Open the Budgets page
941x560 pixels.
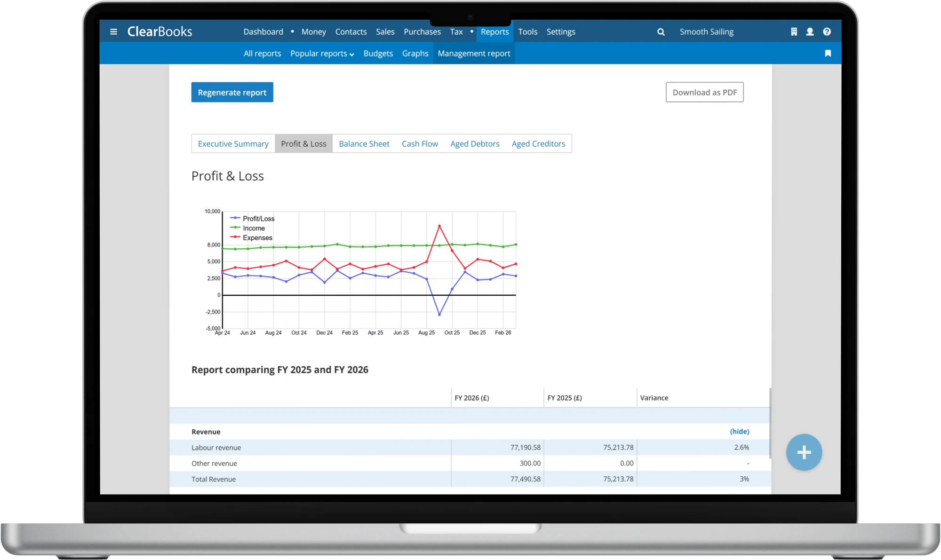coord(378,53)
